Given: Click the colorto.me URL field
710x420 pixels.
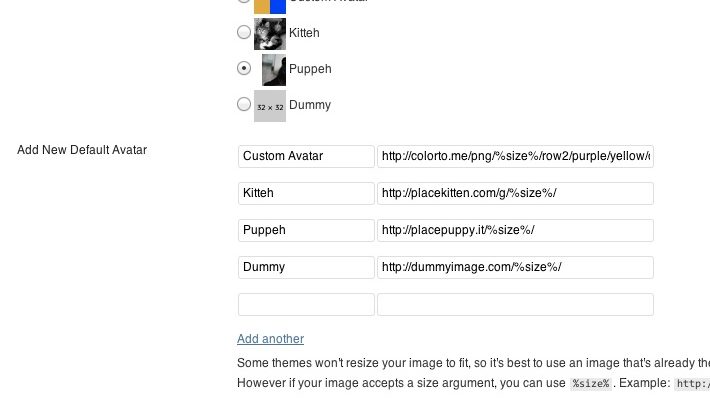Looking at the screenshot, I should [x=515, y=156].
